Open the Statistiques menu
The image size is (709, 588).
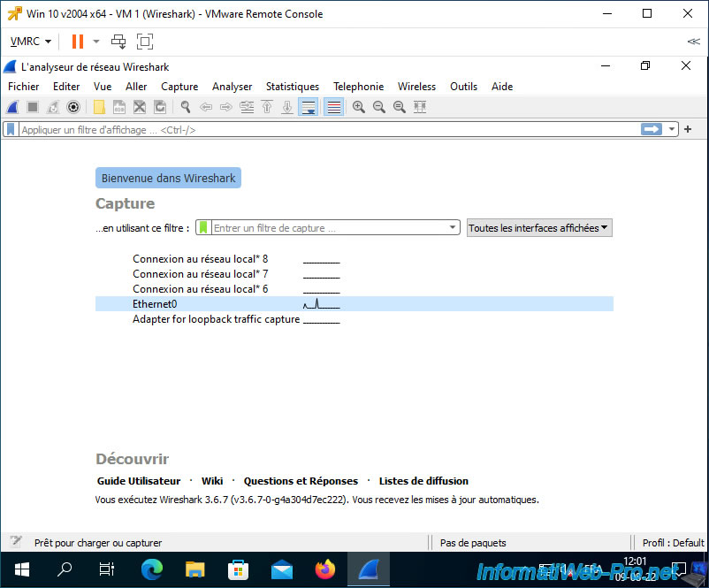tap(292, 87)
